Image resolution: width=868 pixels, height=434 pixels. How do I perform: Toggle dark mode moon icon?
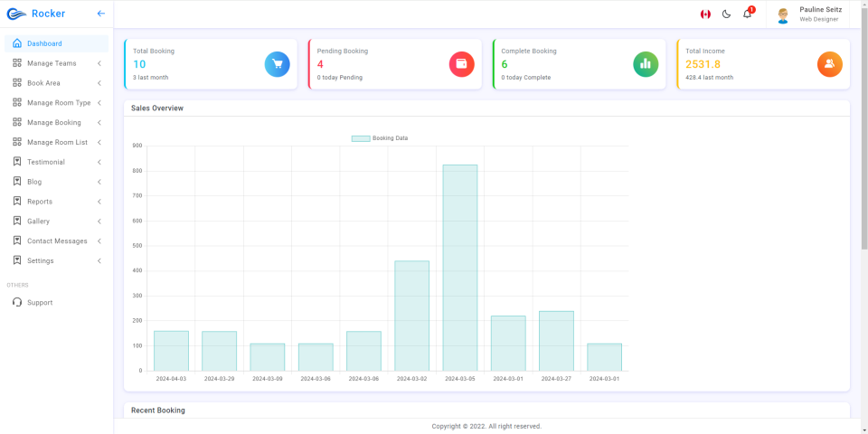tap(726, 14)
